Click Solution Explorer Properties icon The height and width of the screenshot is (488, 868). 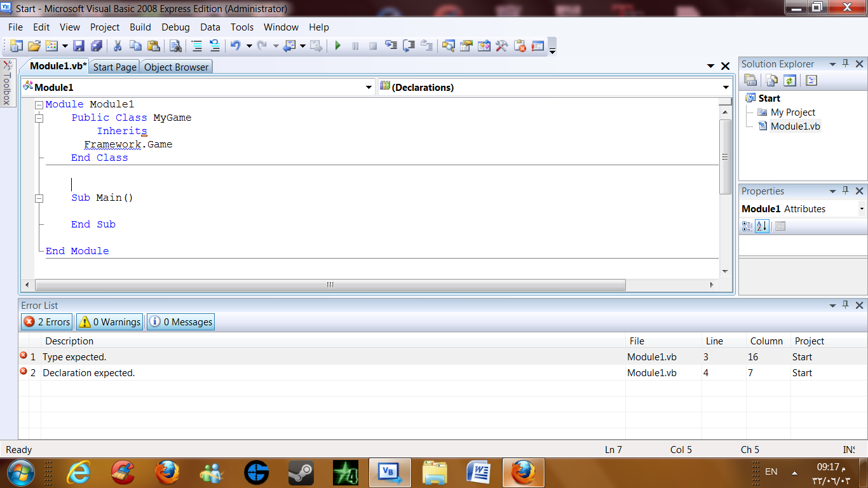(x=750, y=80)
